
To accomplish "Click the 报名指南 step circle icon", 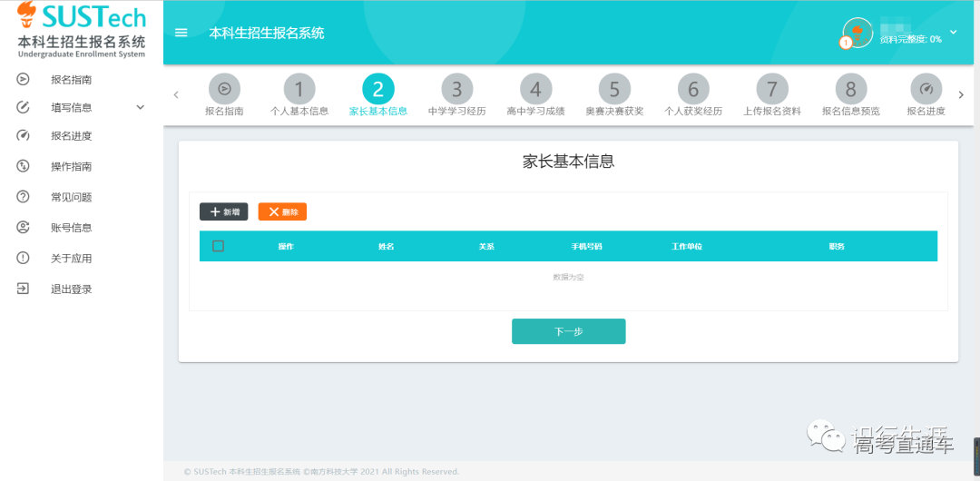I will pyautogui.click(x=224, y=89).
